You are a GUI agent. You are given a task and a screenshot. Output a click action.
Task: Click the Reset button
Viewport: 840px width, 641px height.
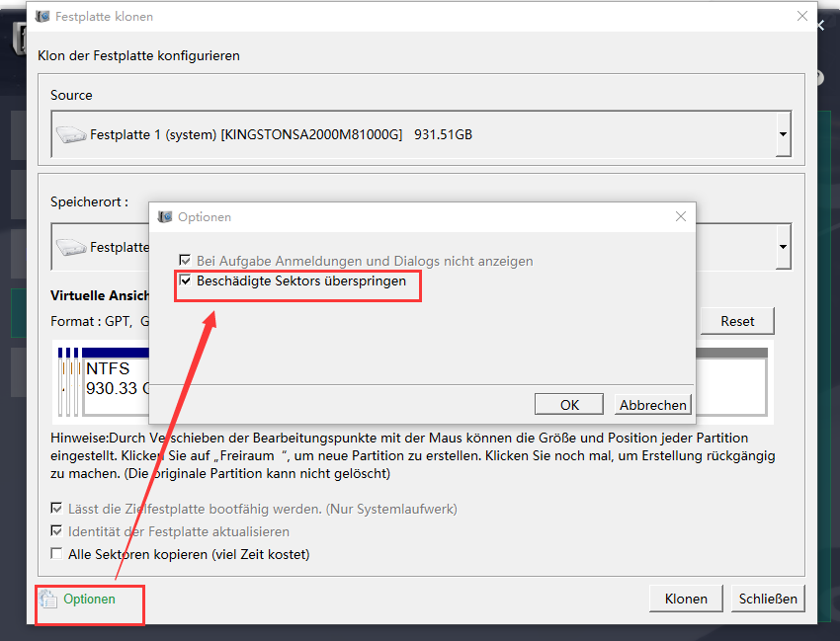tap(737, 321)
